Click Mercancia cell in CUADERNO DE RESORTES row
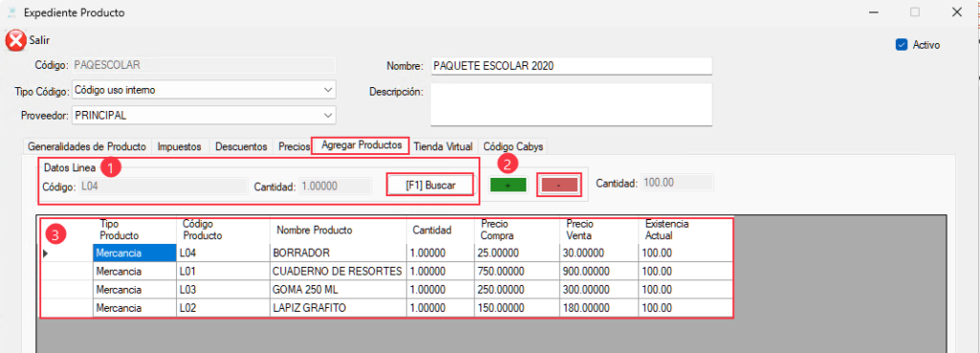This screenshot has width=980, height=353. coord(134,271)
